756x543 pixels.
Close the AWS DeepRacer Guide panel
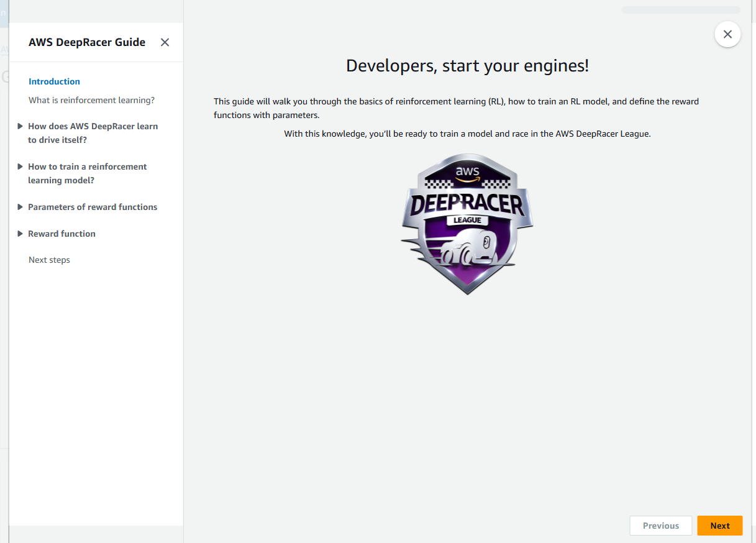(165, 42)
